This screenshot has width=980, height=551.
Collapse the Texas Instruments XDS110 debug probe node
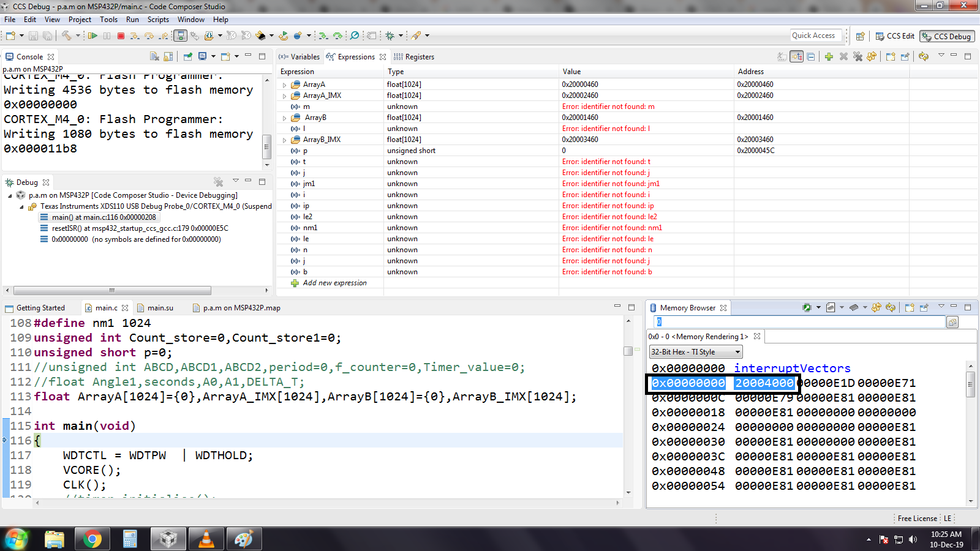(x=21, y=206)
